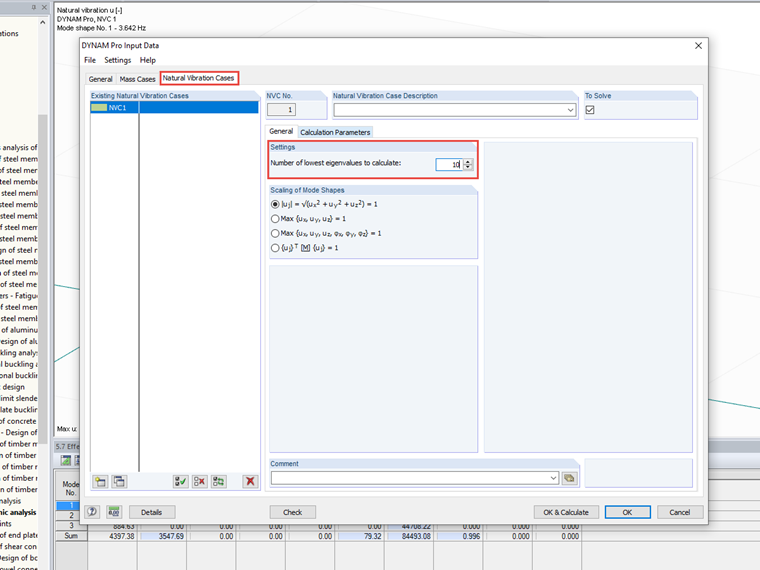
Task: Increase the number of lowest eigenvalues
Action: (x=468, y=162)
